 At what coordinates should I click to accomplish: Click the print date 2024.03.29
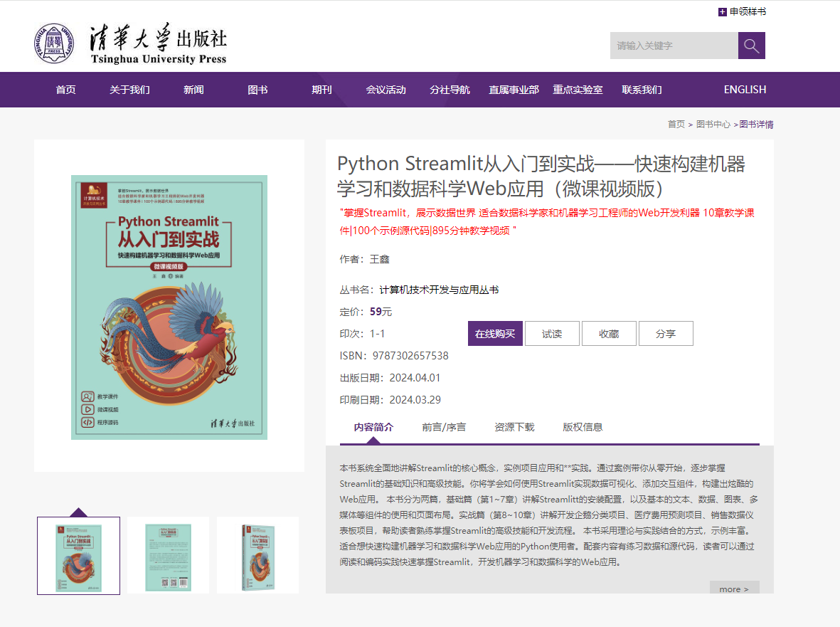pos(415,400)
